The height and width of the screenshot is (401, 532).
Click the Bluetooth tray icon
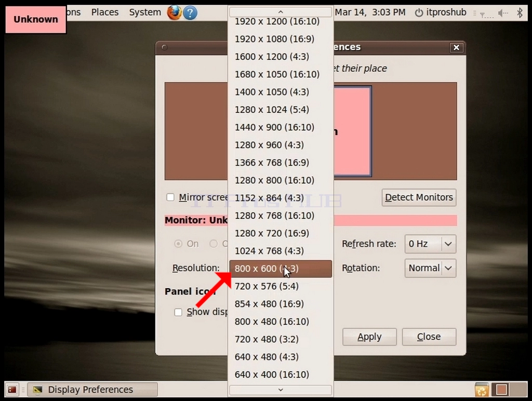coord(520,13)
